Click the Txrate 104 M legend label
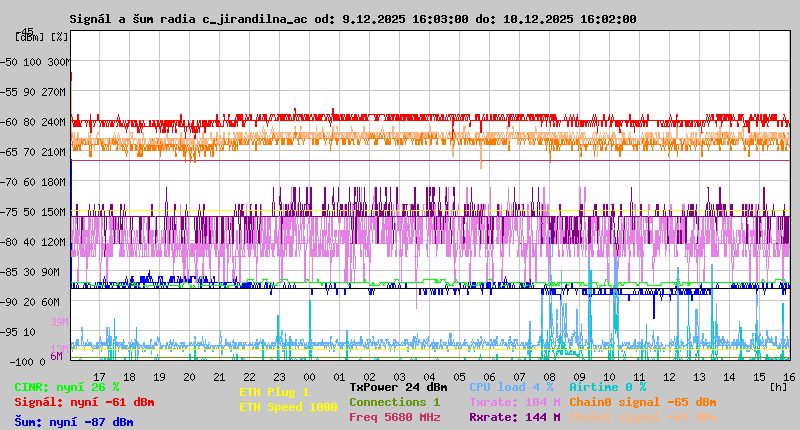Viewport: 800px width, 430px height. pos(514,402)
